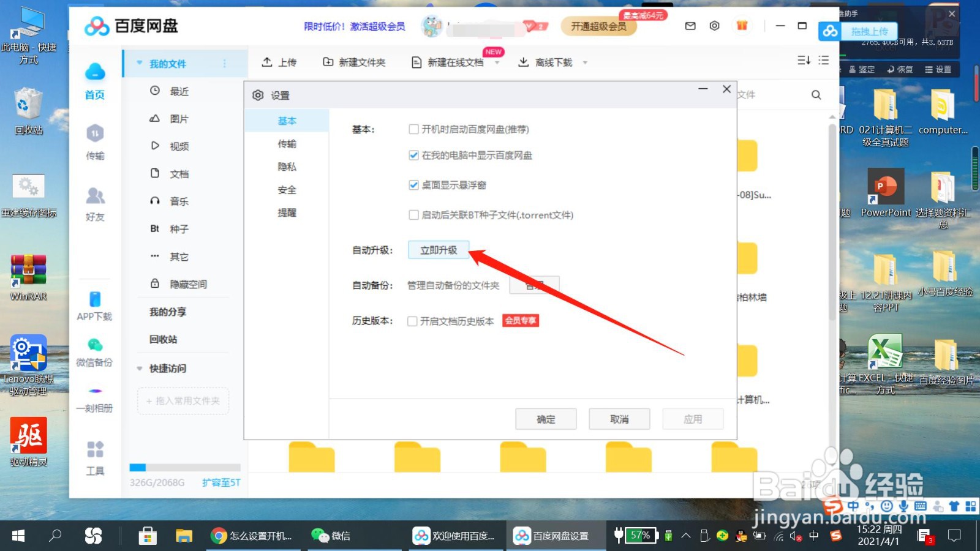The image size is (980, 551).
Task: Open the 传输 transfer icon in sidebar
Action: pos(95,142)
